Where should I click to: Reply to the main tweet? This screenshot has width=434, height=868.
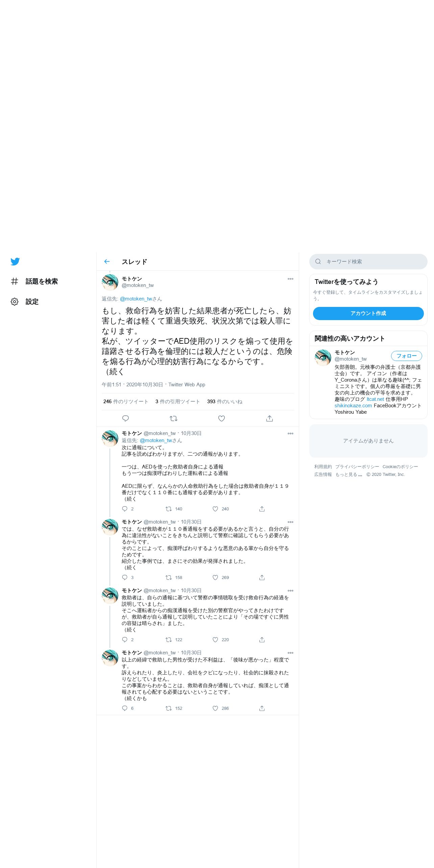(x=125, y=418)
